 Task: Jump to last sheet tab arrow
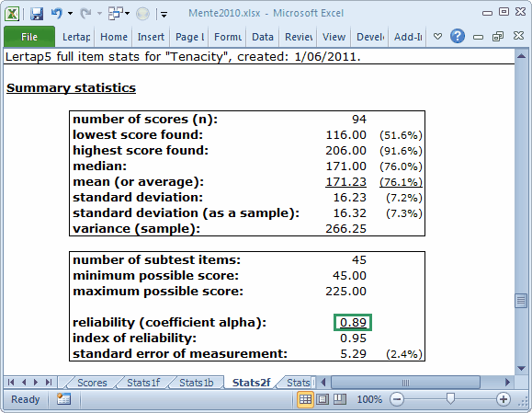(x=49, y=382)
